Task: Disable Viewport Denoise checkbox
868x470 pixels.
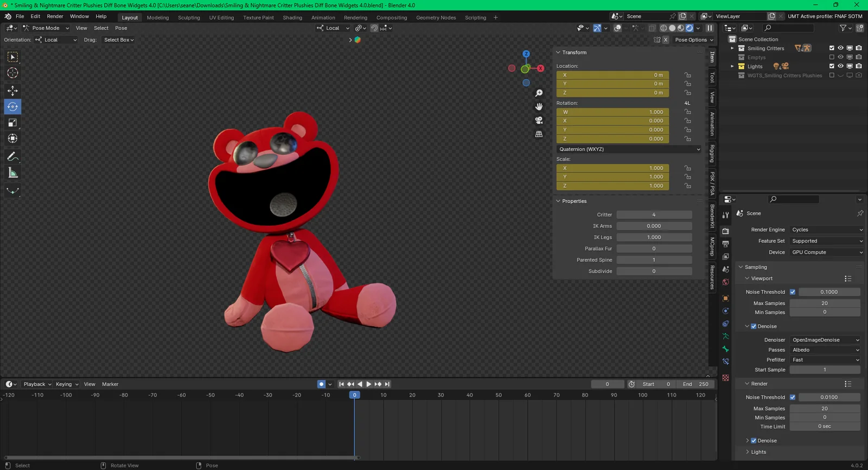Action: click(754, 326)
